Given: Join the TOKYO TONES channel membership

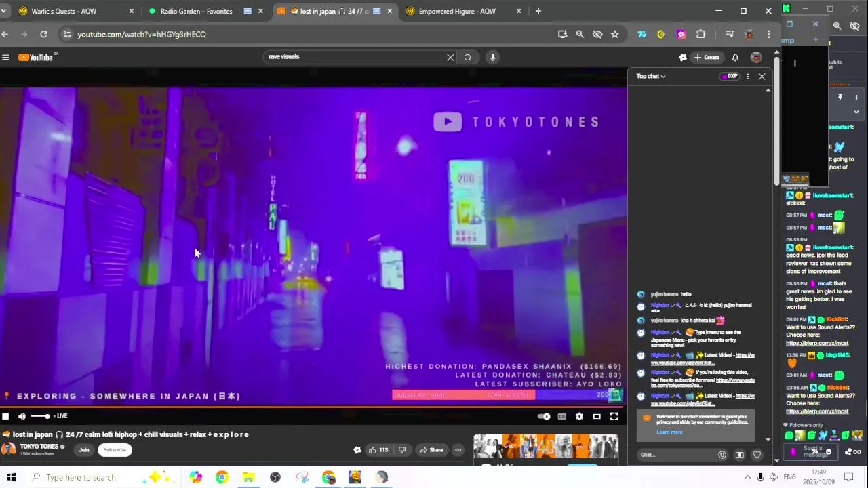Looking at the screenshot, I should pos(84,450).
